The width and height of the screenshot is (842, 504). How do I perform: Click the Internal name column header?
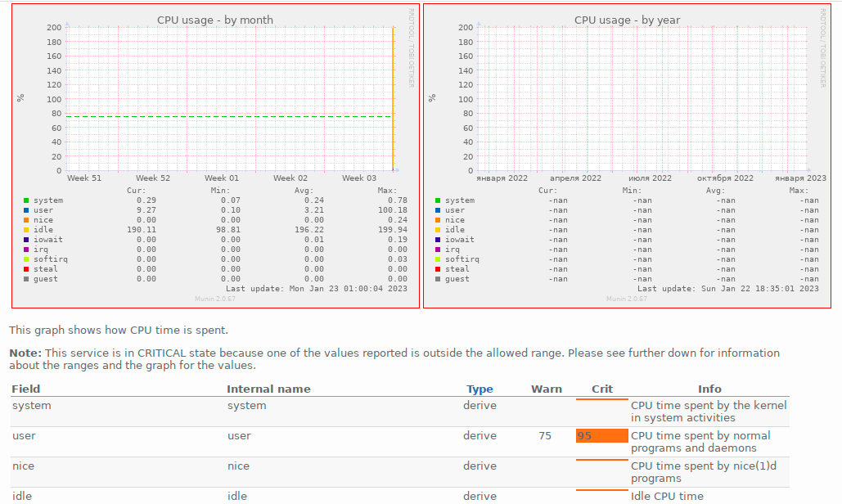[268, 389]
